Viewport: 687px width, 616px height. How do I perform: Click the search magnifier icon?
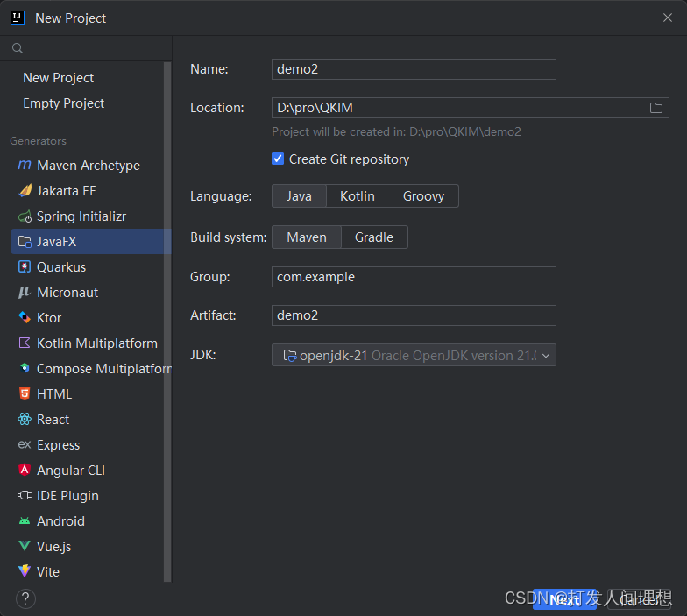(x=18, y=48)
